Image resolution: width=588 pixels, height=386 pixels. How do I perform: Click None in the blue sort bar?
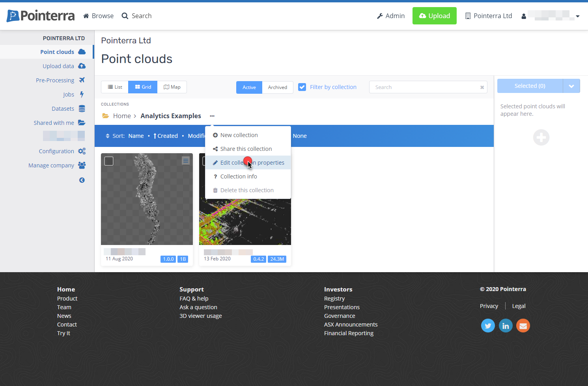(x=300, y=136)
